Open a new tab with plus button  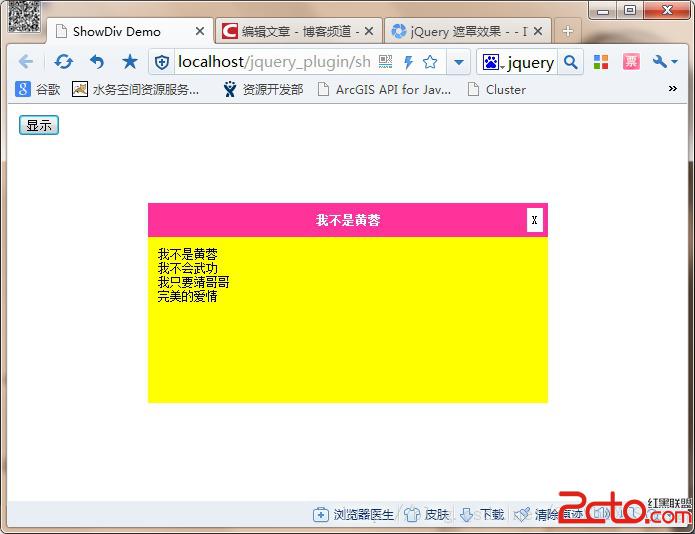coord(568,31)
